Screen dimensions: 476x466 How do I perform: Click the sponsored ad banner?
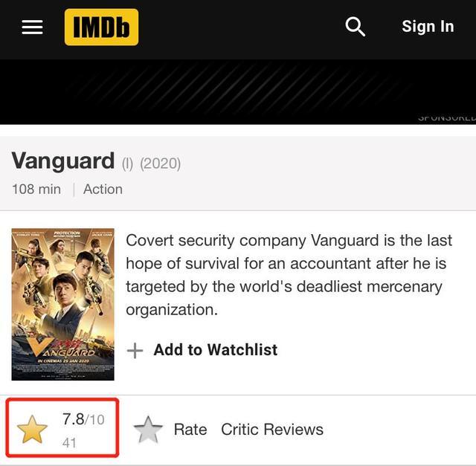(x=238, y=91)
